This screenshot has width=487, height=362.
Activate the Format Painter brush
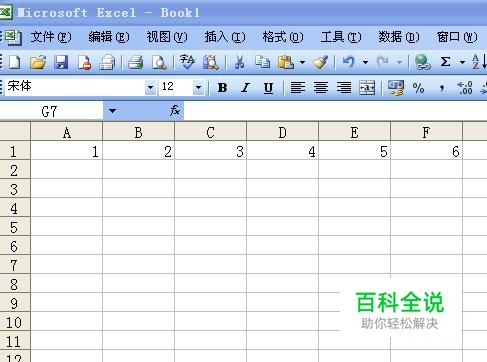(x=321, y=62)
